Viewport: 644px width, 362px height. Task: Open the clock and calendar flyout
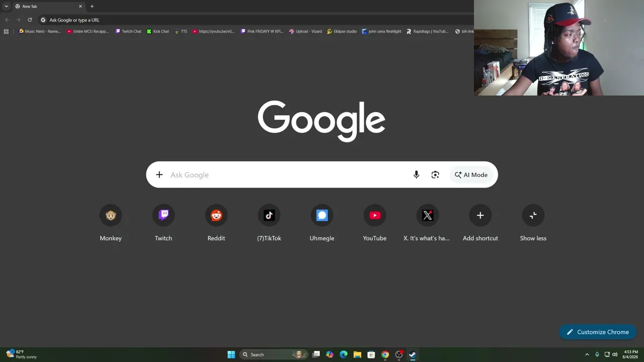(630, 354)
